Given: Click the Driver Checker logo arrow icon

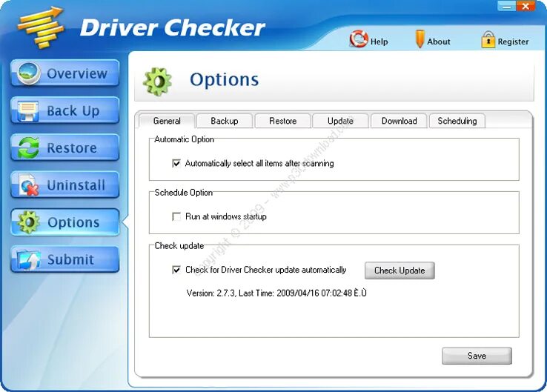Looking at the screenshot, I should tap(42, 27).
